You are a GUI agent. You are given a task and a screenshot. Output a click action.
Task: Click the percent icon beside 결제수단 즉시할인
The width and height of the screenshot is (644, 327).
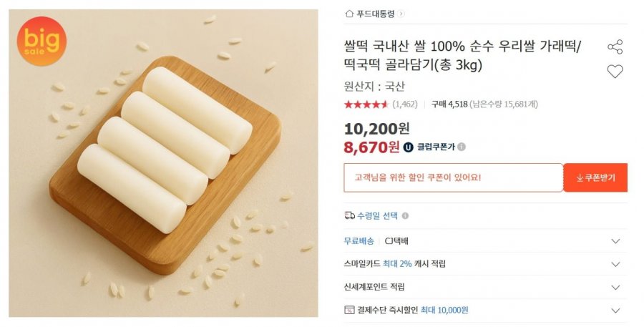(x=349, y=311)
